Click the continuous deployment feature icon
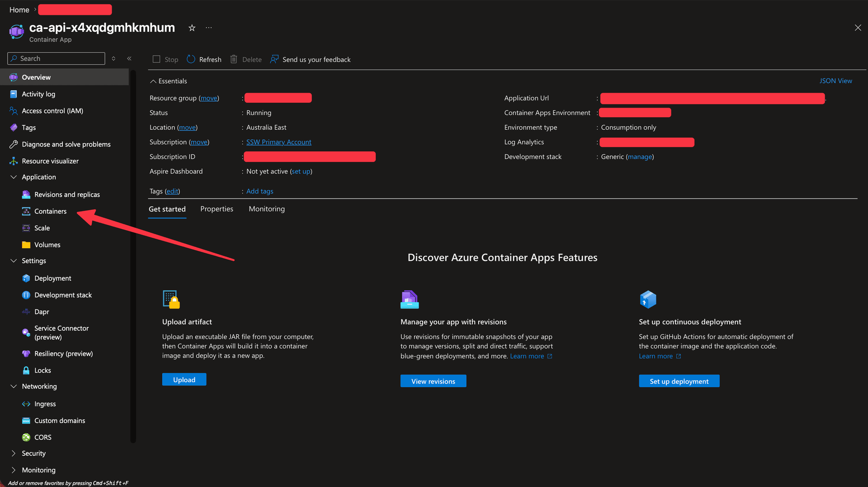 coord(648,299)
